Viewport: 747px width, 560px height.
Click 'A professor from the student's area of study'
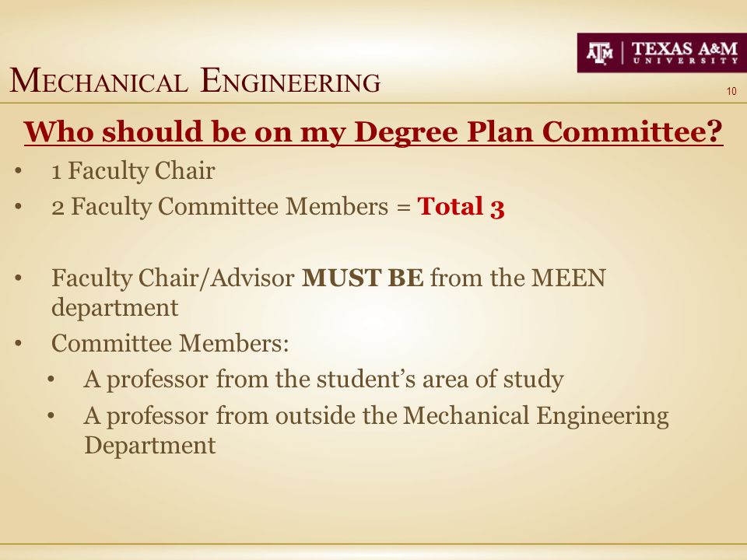(324, 379)
